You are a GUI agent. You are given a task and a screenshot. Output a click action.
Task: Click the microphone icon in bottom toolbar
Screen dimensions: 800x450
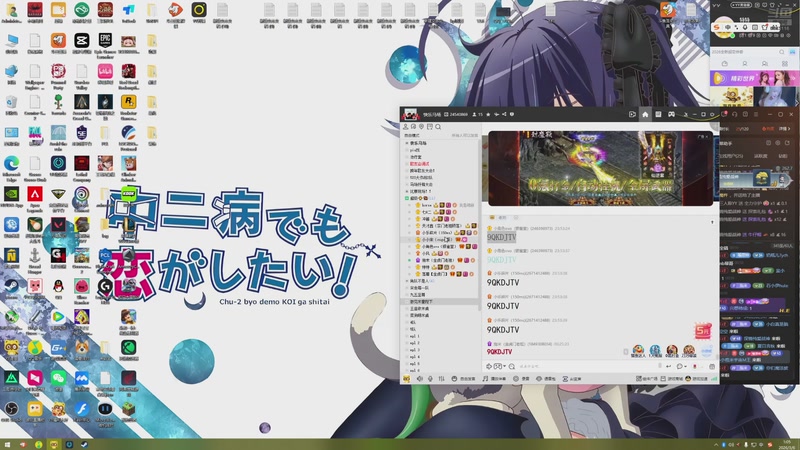point(430,379)
